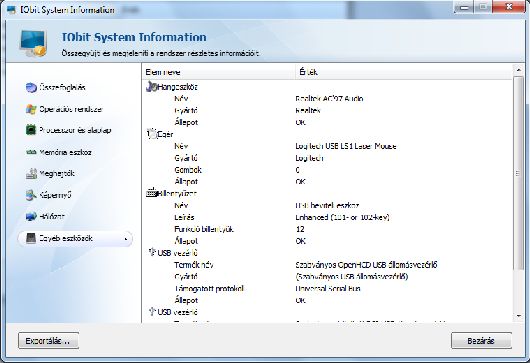Select the Logitech USB LS1 Laser Mouse value

point(346,146)
